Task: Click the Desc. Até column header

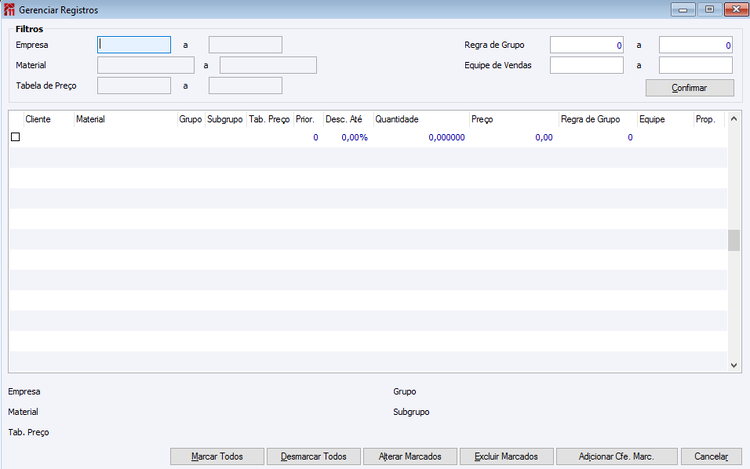Action: coord(349,120)
